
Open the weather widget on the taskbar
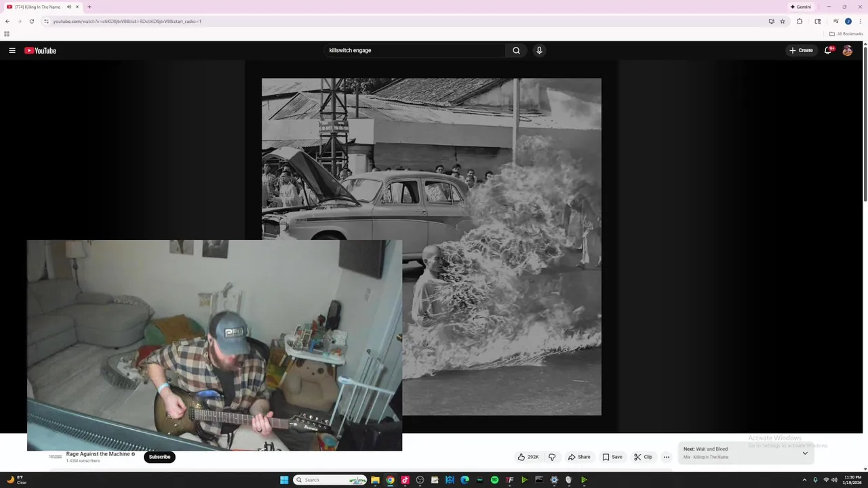16,480
